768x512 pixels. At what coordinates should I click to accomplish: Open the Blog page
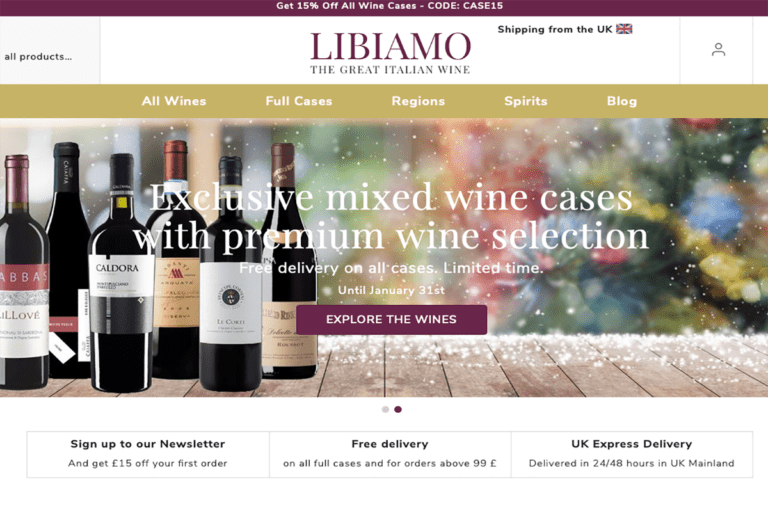click(x=622, y=101)
